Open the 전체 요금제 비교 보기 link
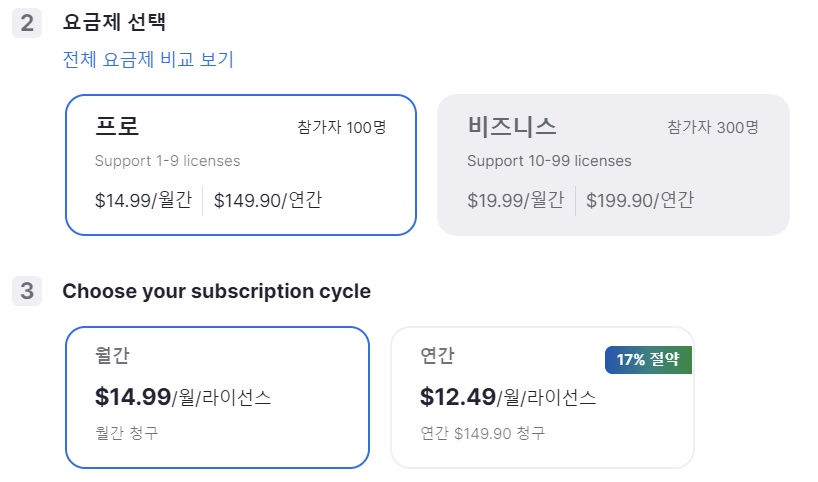 (148, 59)
